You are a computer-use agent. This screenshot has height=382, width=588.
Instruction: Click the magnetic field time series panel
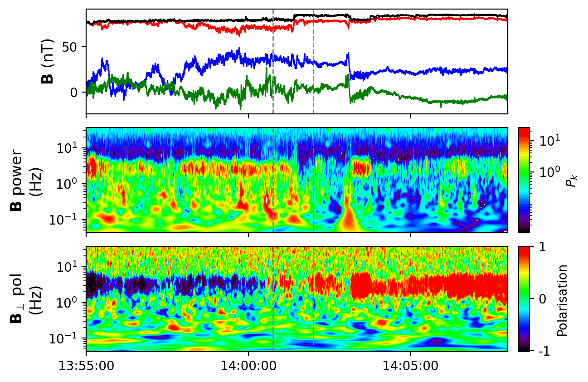click(x=297, y=61)
